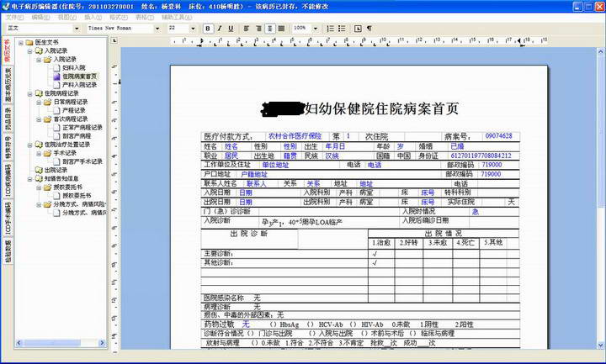
Task: Tick the 入院与出院 parentheses option
Action: coord(311,334)
